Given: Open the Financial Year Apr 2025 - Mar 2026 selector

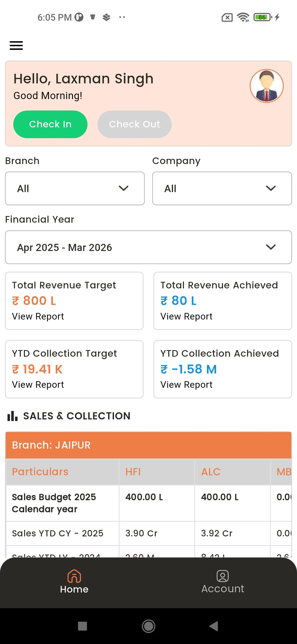Looking at the screenshot, I should point(148,247).
